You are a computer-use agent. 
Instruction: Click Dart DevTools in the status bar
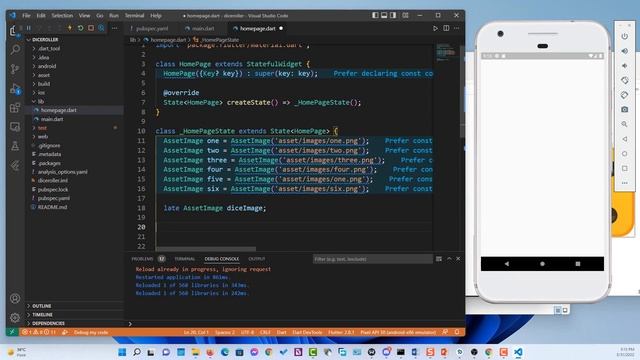307,332
